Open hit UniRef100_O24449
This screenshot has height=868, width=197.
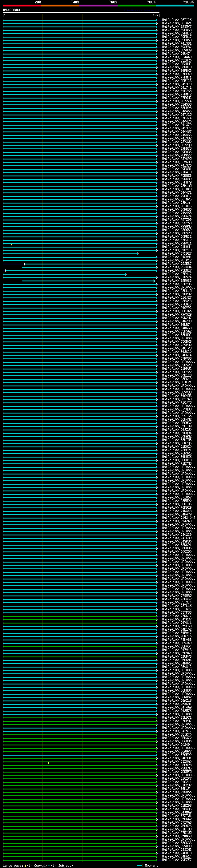(176, 57)
